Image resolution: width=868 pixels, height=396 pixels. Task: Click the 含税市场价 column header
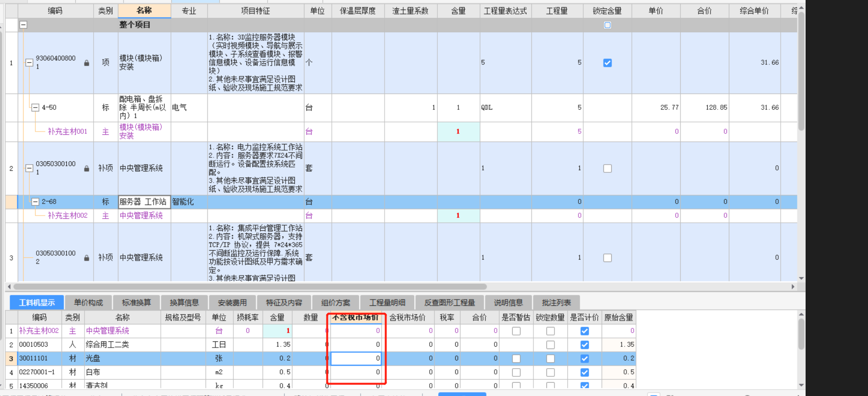tap(407, 317)
